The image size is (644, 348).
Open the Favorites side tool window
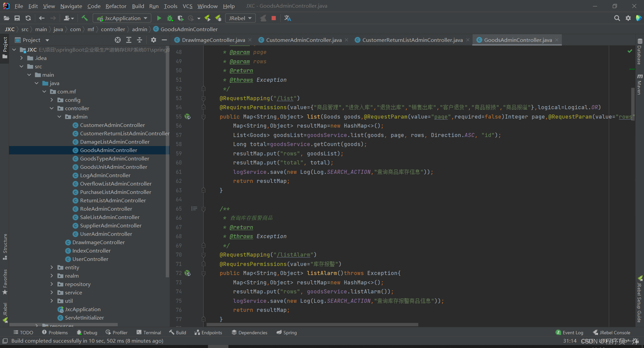click(x=5, y=282)
